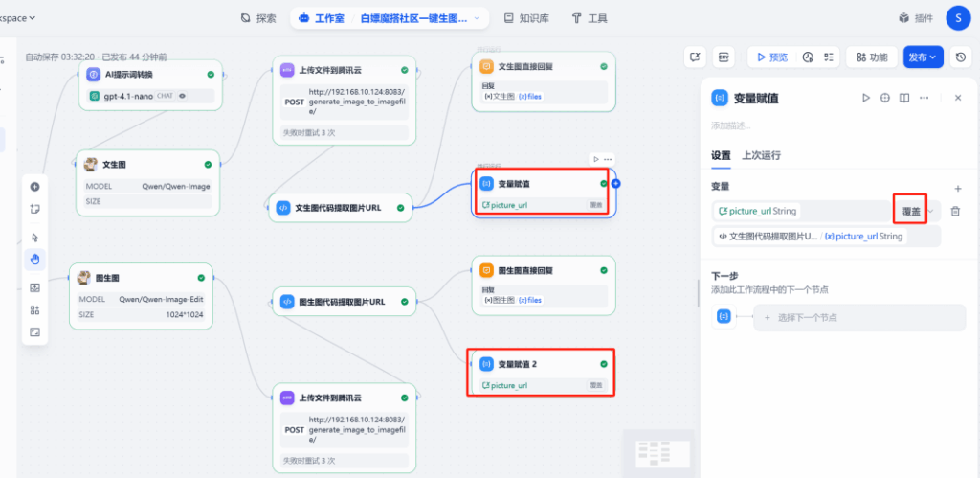This screenshot has width=980, height=478.
Task: Select the pointer mode tool
Action: tap(34, 237)
